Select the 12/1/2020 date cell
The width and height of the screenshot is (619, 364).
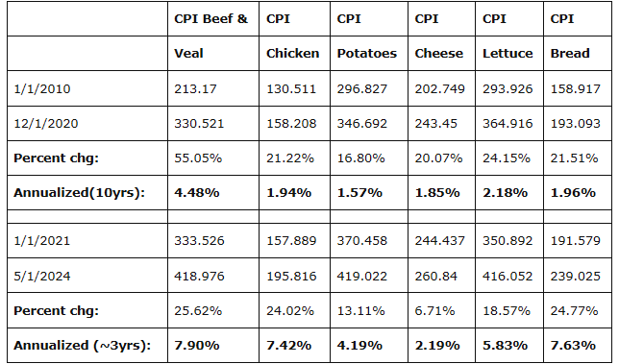click(x=87, y=124)
